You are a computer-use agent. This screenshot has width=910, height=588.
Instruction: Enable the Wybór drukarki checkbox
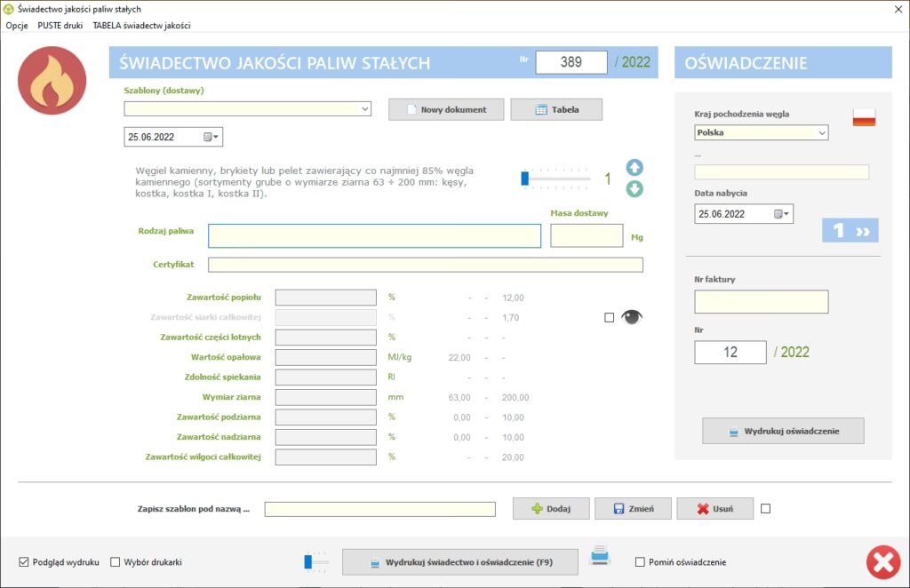[116, 562]
